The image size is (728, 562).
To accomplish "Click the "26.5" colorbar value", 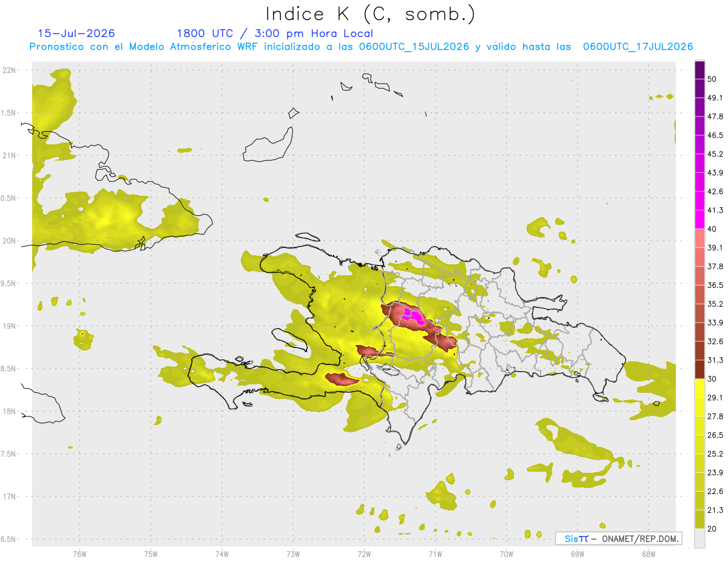I will (x=715, y=435).
